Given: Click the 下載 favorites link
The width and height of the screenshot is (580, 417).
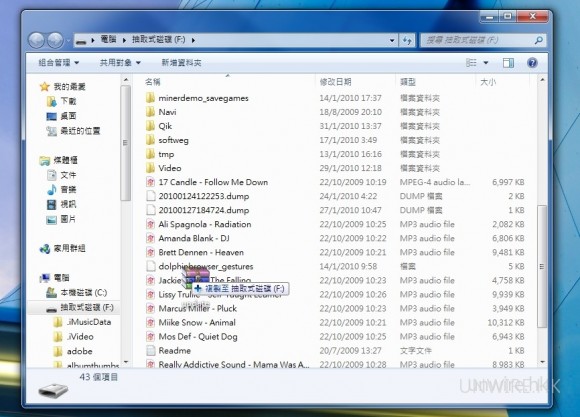Looking at the screenshot, I should pos(68,101).
